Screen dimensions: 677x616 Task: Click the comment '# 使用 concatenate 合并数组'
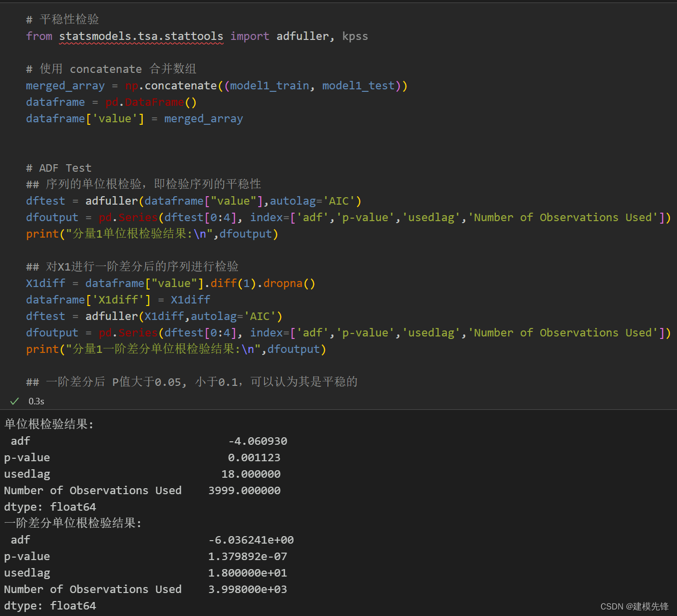111,69
